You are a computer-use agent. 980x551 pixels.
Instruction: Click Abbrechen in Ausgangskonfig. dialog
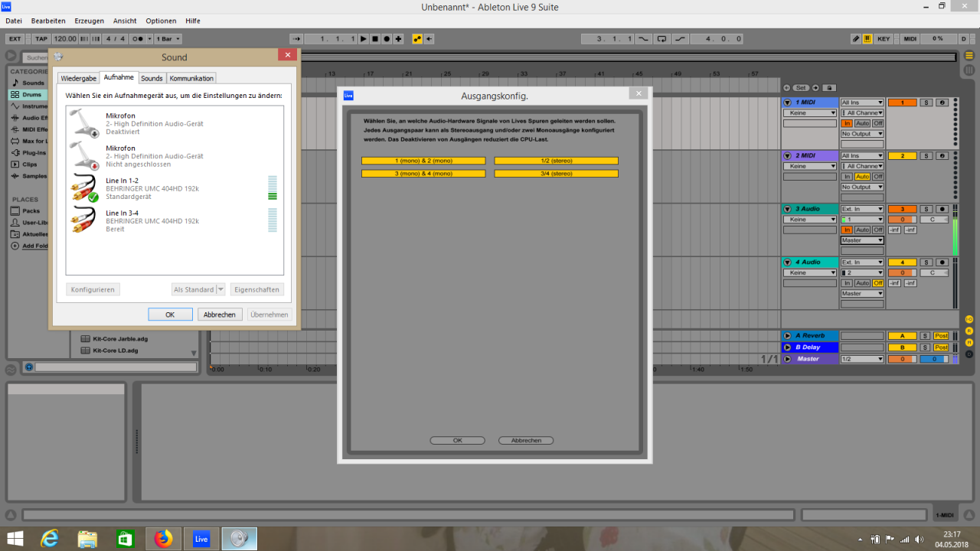[x=526, y=440]
